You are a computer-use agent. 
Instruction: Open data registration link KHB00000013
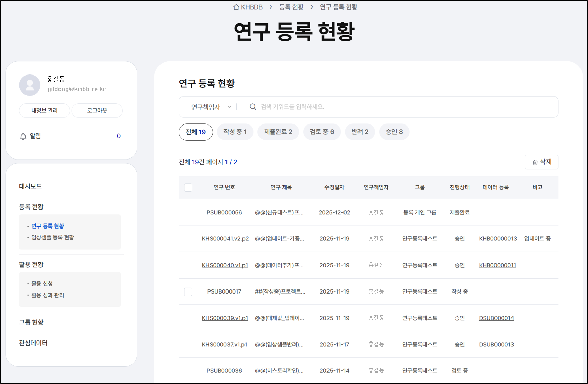click(x=498, y=239)
